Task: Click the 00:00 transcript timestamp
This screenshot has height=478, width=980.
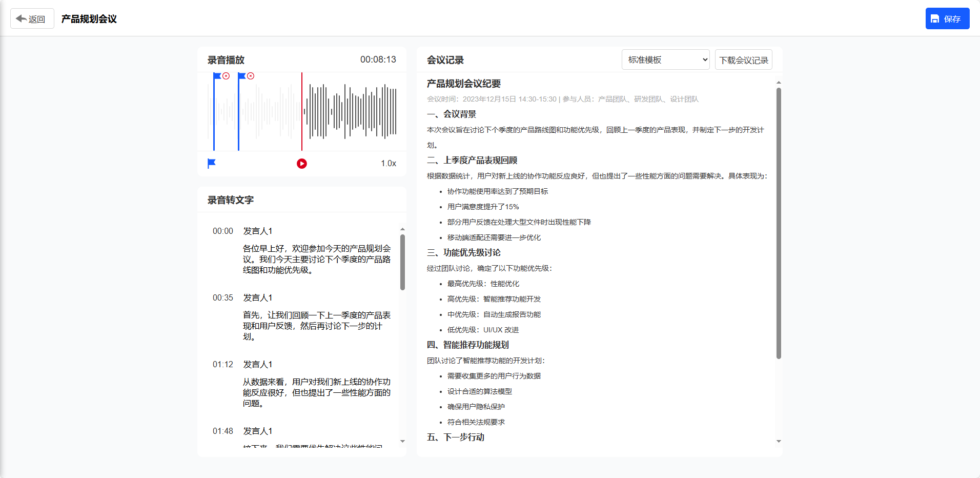Action: (223, 231)
